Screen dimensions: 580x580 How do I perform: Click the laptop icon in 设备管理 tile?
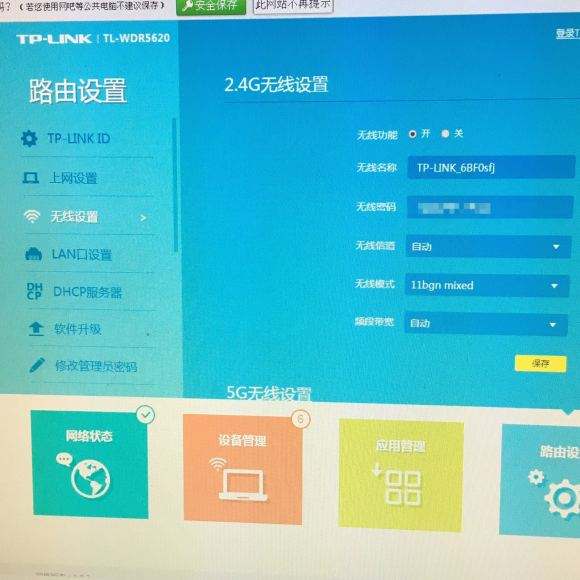243,485
